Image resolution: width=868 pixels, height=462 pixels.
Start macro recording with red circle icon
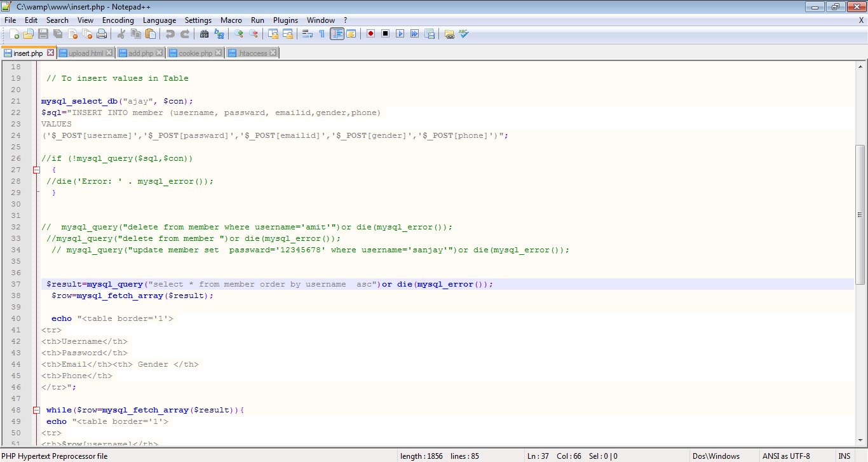pyautogui.click(x=370, y=34)
